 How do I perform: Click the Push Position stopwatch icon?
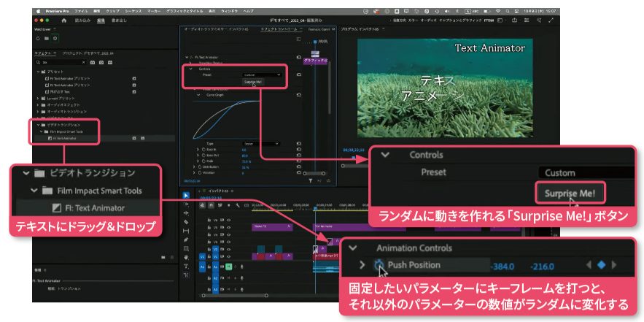378,266
